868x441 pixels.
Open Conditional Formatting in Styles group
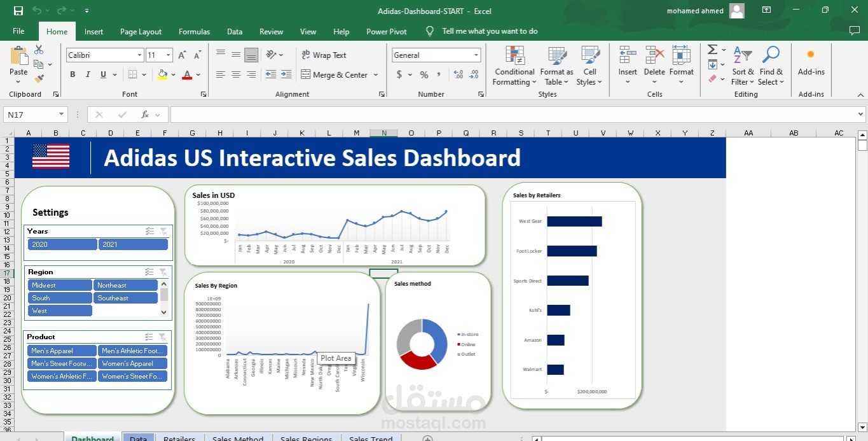514,66
